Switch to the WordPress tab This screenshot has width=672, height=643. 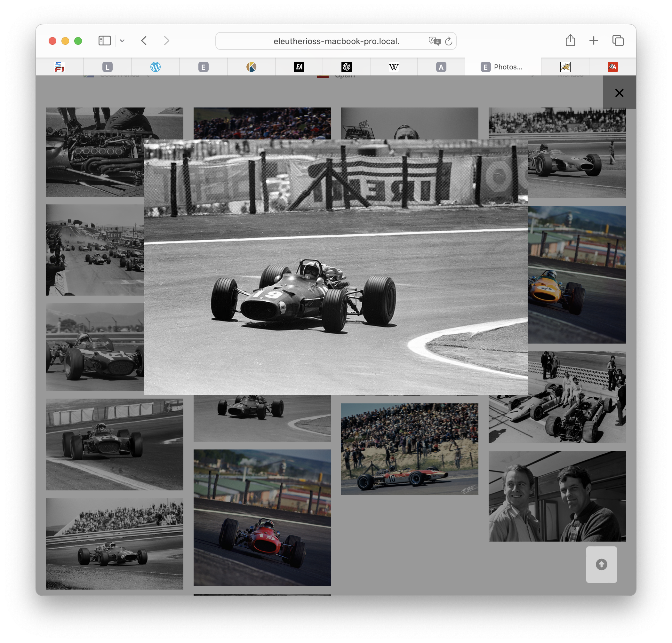[155, 67]
